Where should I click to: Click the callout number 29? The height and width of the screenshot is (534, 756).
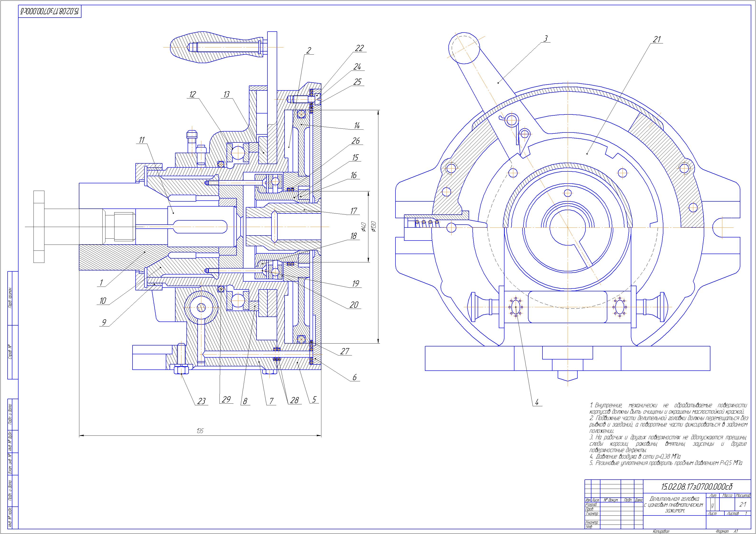tap(226, 400)
